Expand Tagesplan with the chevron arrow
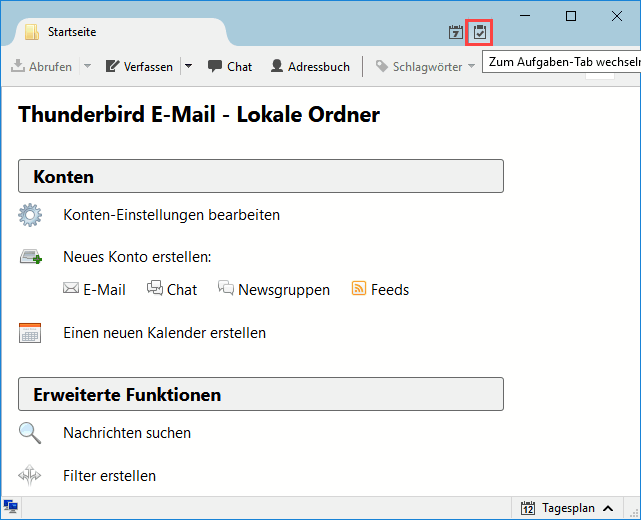The image size is (641, 520). [x=608, y=509]
